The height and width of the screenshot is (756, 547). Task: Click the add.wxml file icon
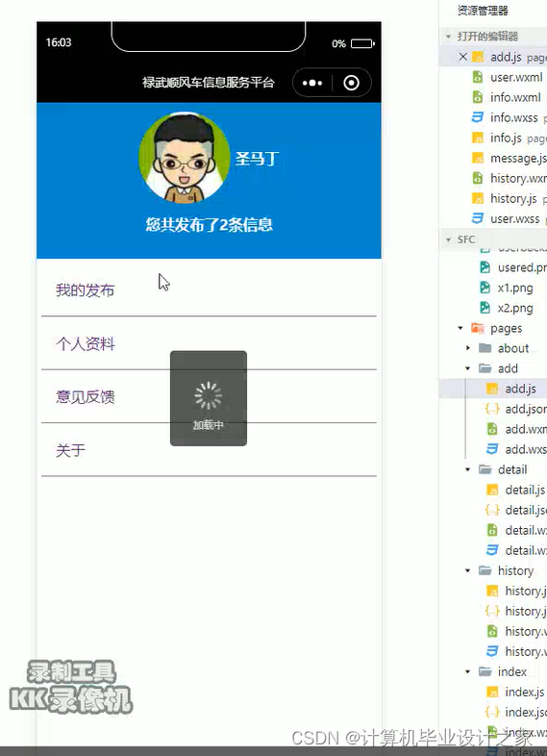[x=492, y=429]
